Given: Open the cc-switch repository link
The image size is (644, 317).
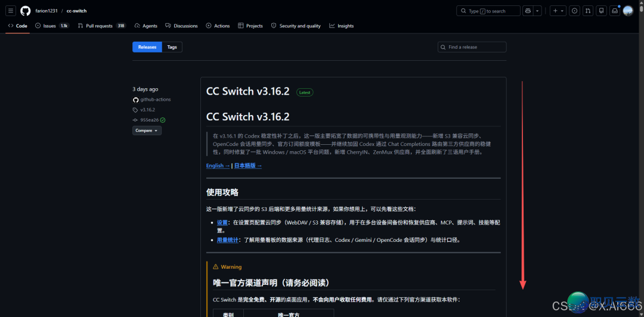Looking at the screenshot, I should pyautogui.click(x=76, y=11).
